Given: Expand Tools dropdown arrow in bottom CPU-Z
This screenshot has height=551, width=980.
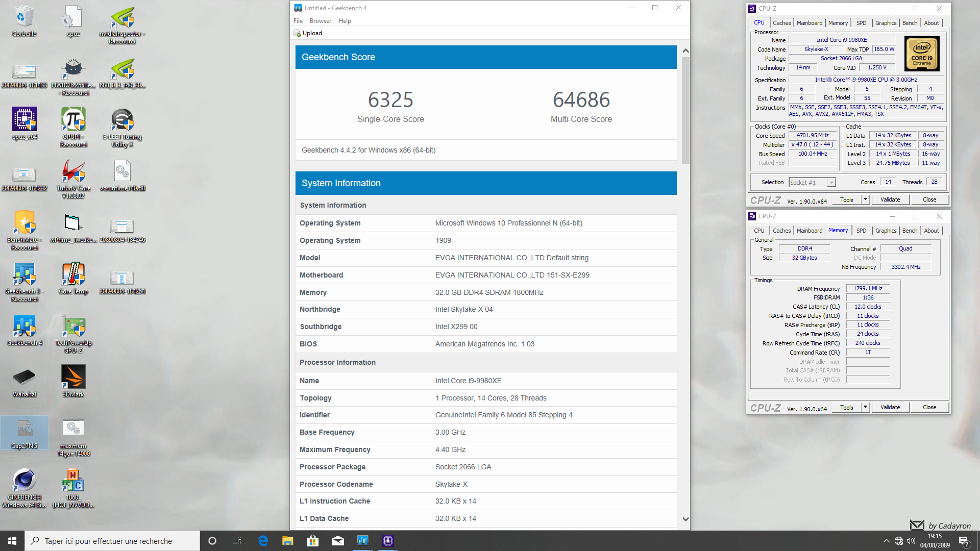Looking at the screenshot, I should tap(865, 407).
